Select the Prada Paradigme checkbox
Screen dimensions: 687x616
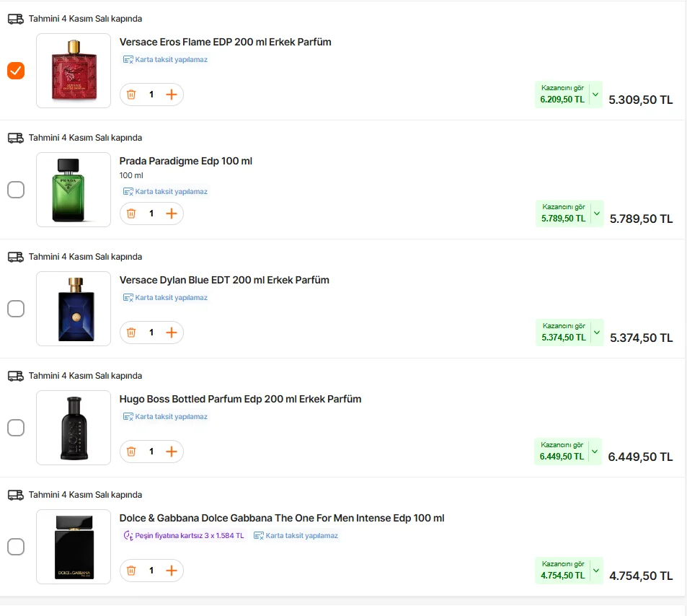click(16, 190)
